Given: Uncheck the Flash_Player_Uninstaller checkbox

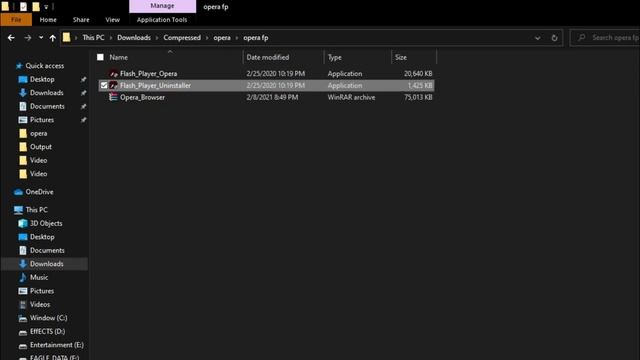Looking at the screenshot, I should tap(104, 85).
